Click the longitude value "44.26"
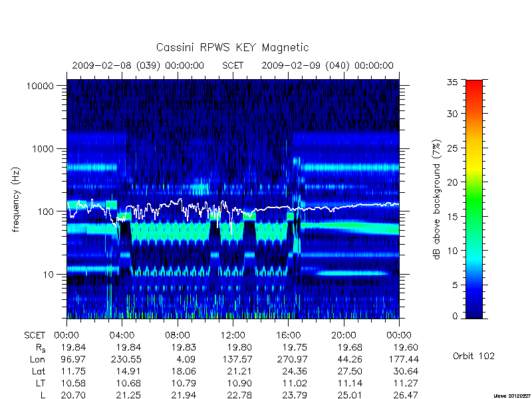This screenshot has width=532, height=399. coord(350,359)
